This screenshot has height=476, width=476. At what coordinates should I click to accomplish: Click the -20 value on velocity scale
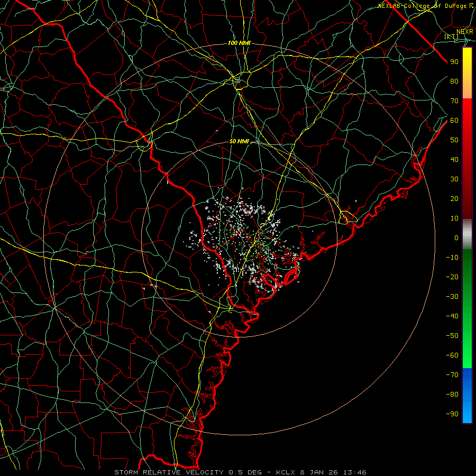(452, 277)
